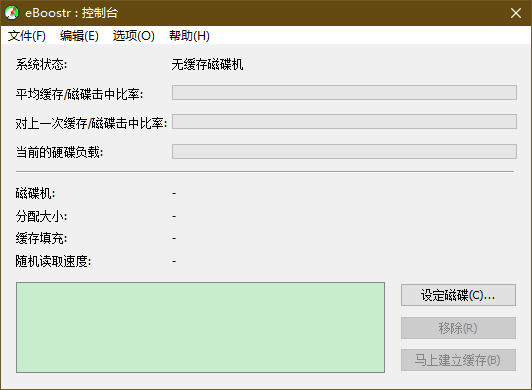Close the eBoostr control panel window

tap(516, 13)
